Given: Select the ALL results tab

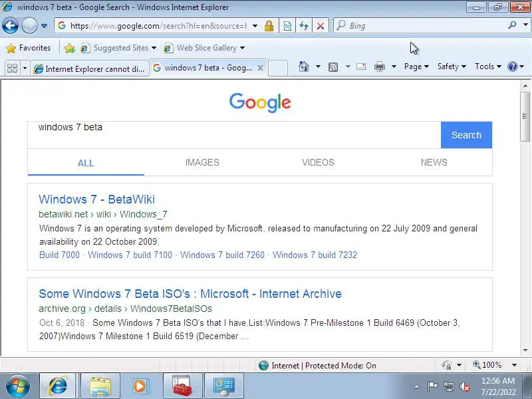Looking at the screenshot, I should 86,163.
